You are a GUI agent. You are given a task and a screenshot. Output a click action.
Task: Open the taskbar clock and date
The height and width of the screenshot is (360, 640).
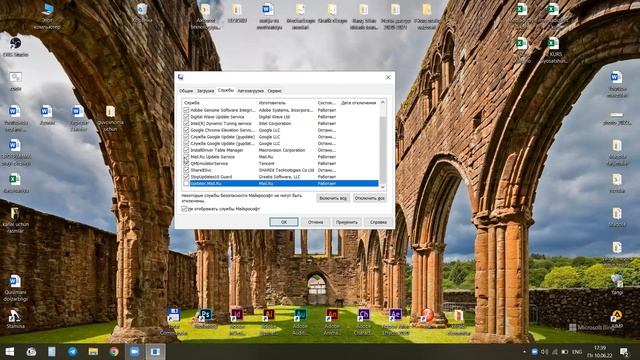(600, 352)
